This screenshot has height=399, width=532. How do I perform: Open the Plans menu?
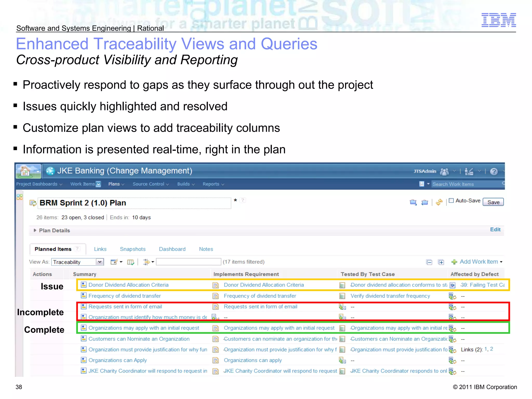[x=116, y=184]
